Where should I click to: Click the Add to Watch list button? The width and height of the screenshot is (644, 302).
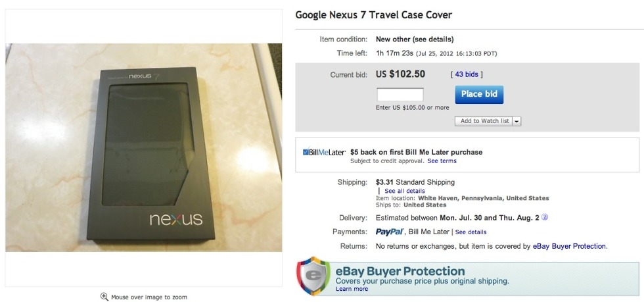pos(484,121)
